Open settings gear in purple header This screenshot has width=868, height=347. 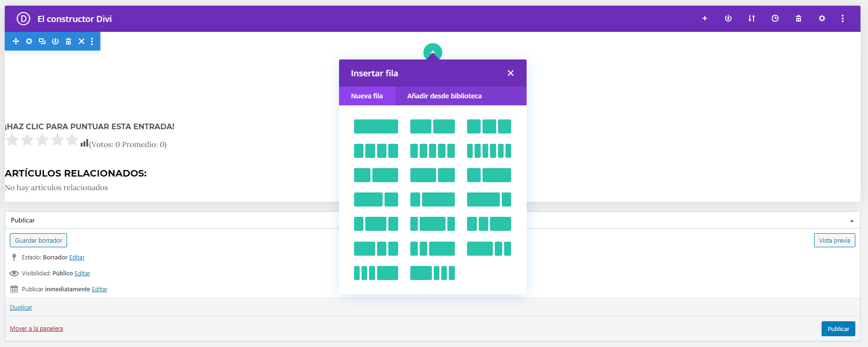click(x=822, y=18)
